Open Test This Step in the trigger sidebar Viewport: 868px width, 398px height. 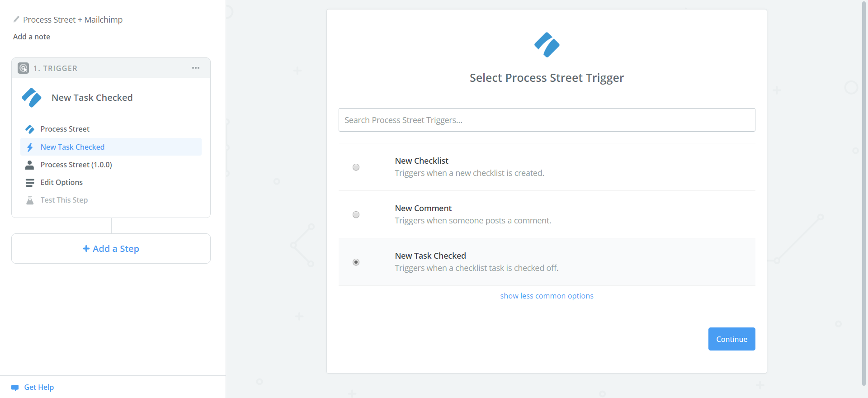pos(63,200)
